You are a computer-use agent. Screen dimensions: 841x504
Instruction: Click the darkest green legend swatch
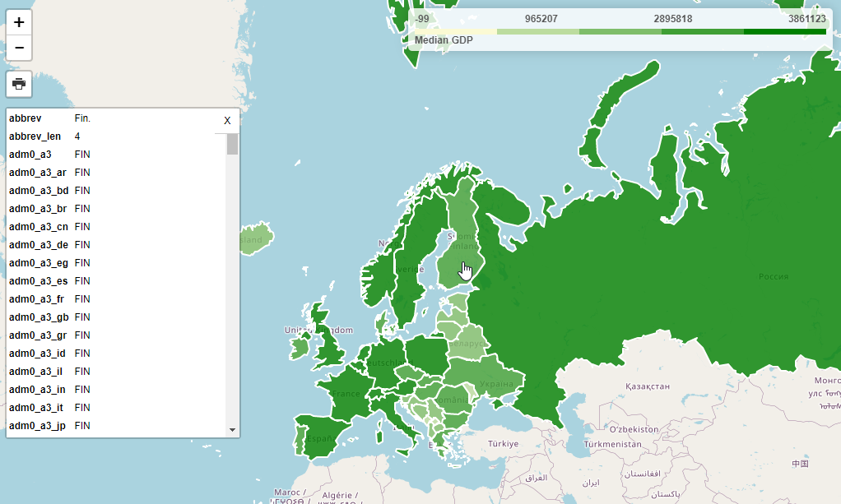(784, 32)
